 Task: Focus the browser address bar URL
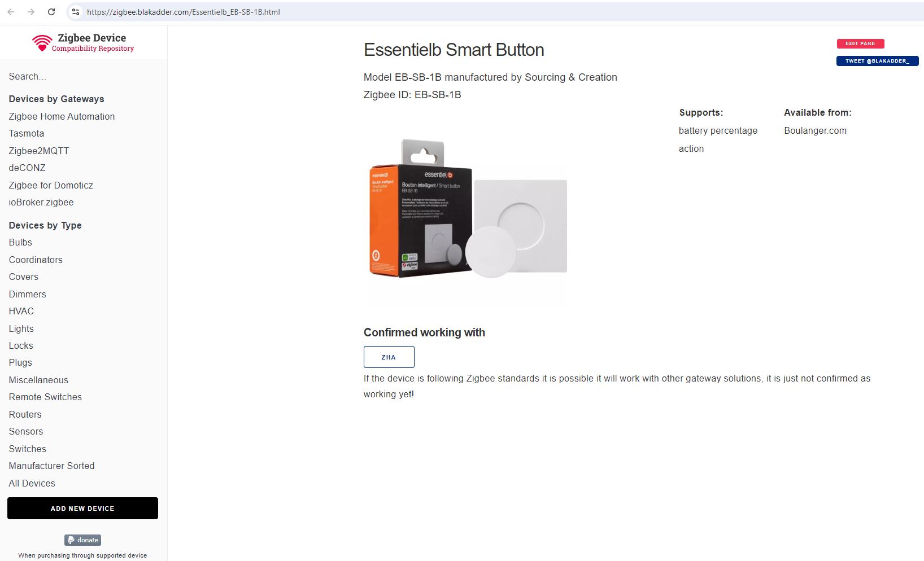pos(183,12)
